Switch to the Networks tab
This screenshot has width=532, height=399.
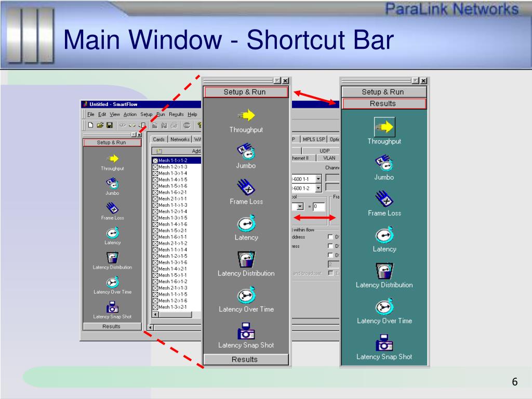(180, 139)
